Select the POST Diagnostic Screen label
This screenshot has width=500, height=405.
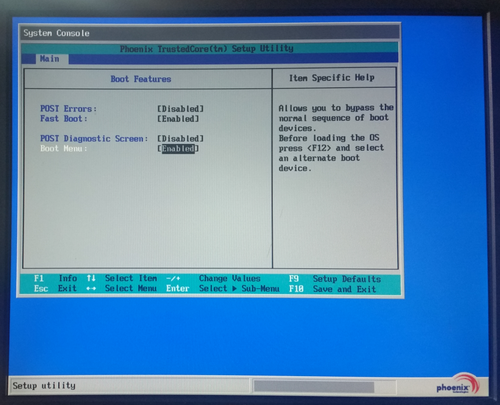click(x=94, y=139)
